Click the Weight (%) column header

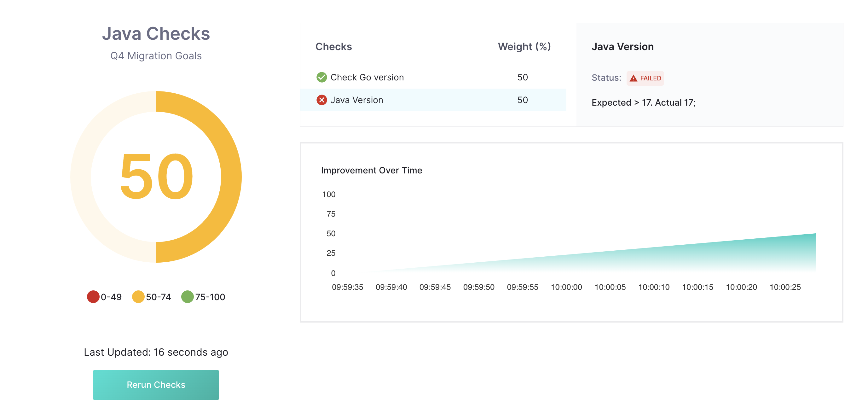[x=524, y=47]
